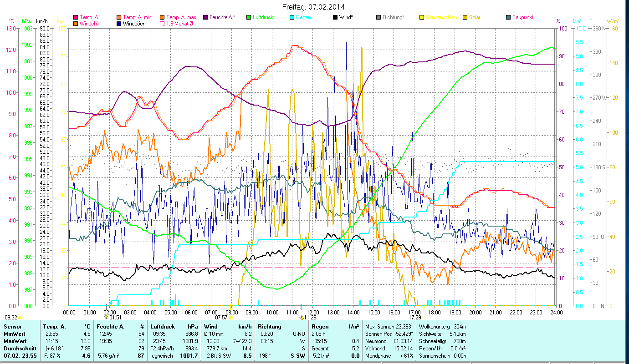This screenshot has width=629, height=364.
Task: Click the '5.76 g/m³' absolute humidity value
Action: coord(109,356)
